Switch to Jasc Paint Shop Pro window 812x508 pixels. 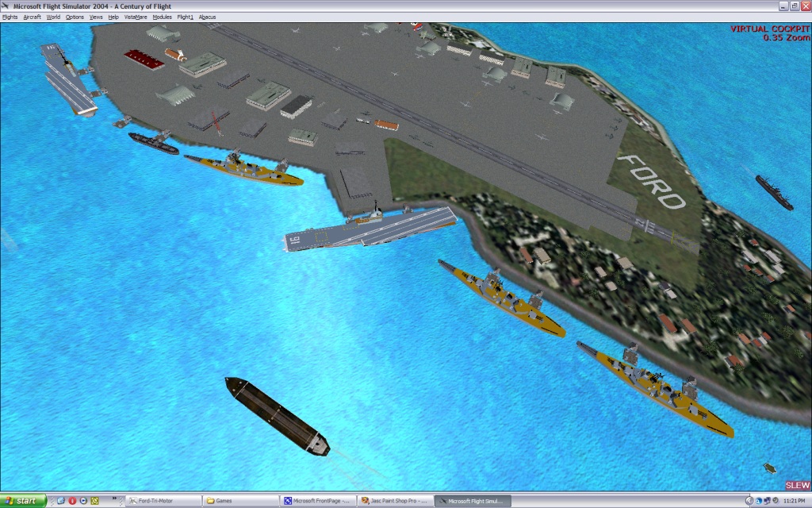point(395,501)
